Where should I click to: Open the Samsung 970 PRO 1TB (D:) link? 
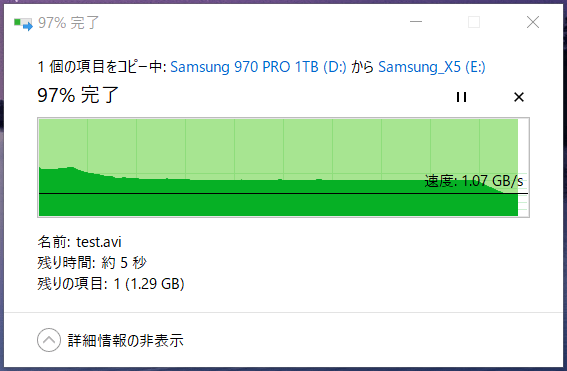pyautogui.click(x=258, y=67)
